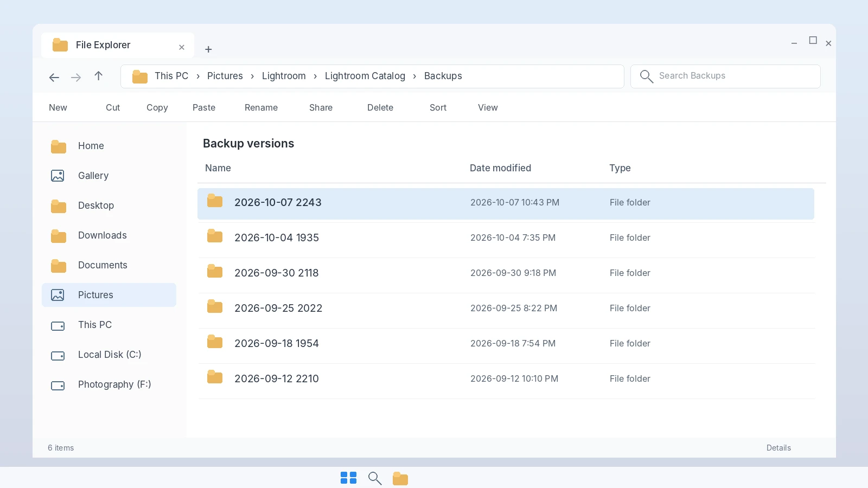Close the File Explorer tab
This screenshot has height=488, width=868.
(182, 47)
